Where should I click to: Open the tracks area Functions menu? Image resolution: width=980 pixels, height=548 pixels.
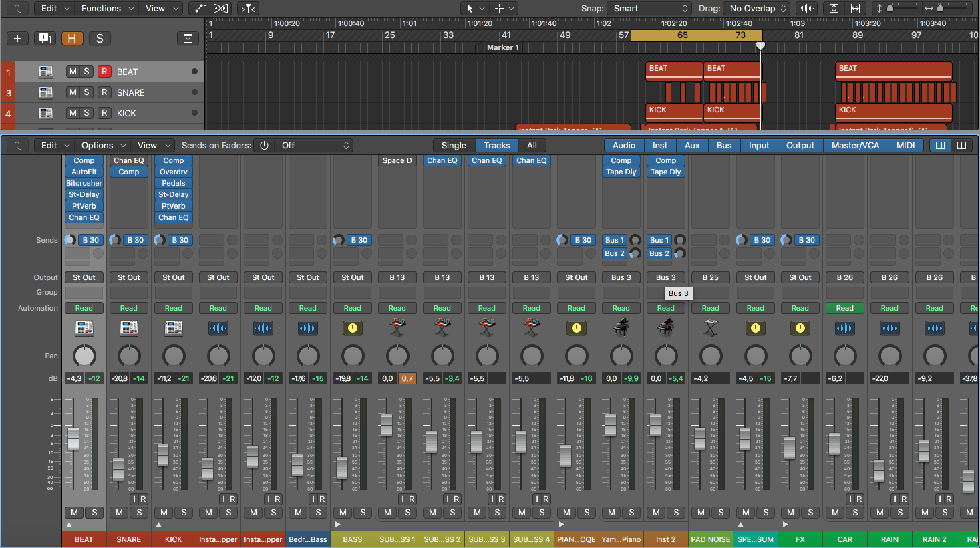(x=107, y=9)
